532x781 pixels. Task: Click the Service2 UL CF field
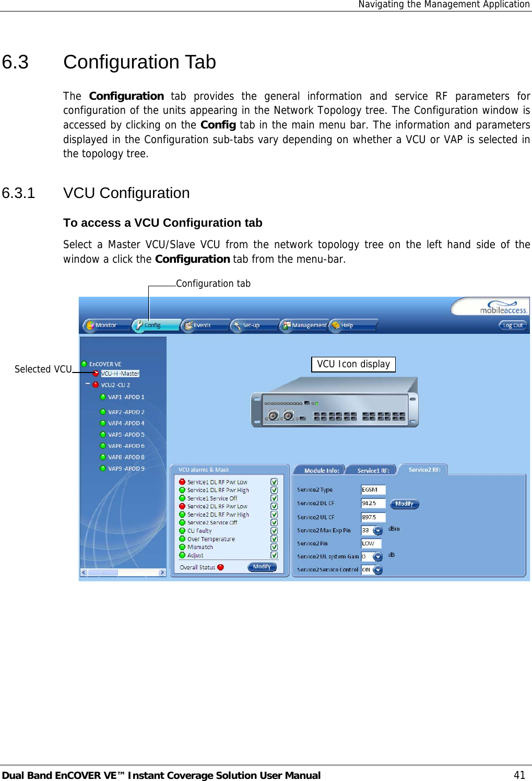[373, 517]
